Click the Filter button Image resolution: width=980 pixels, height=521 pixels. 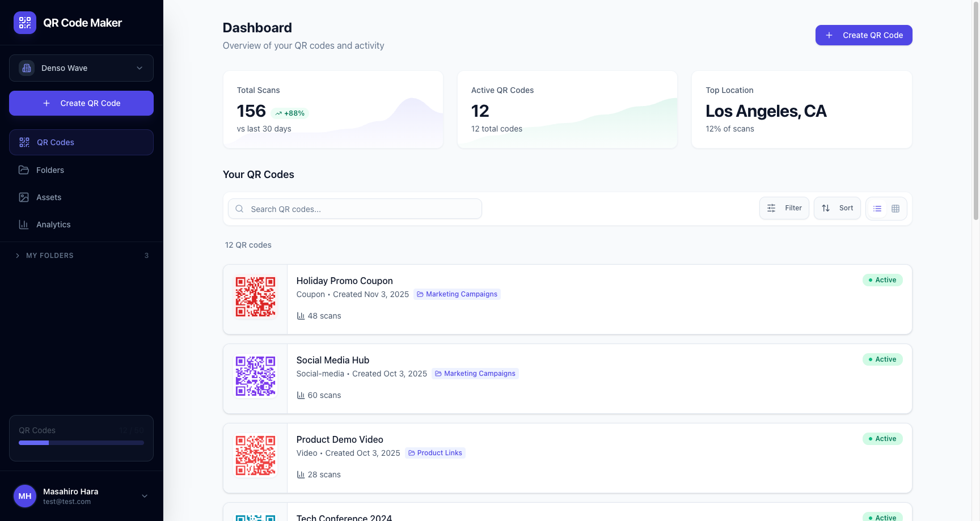(x=784, y=208)
